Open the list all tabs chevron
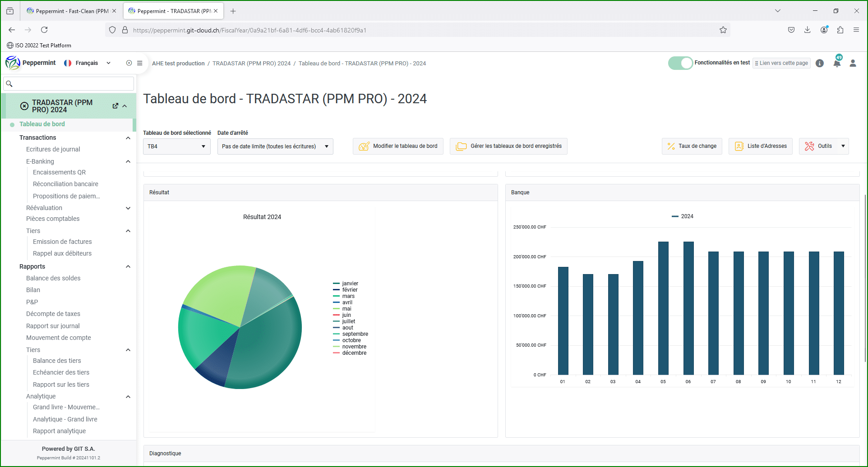This screenshot has width=868, height=467. [x=778, y=11]
